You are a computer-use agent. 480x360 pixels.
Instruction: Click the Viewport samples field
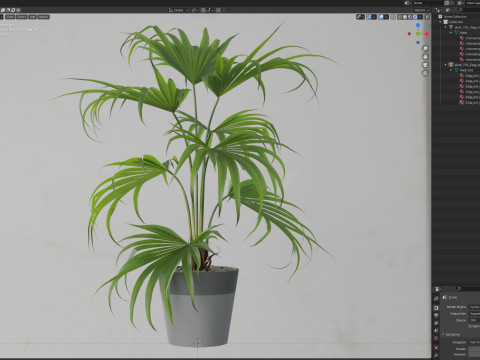click(474, 354)
